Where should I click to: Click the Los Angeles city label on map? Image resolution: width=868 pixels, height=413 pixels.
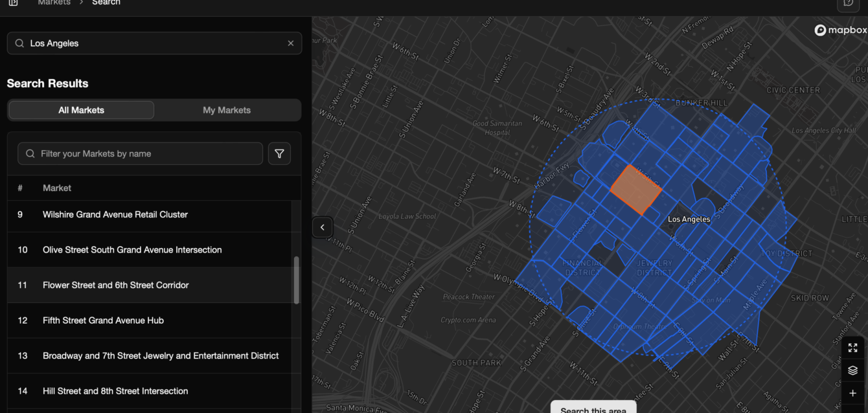(689, 219)
